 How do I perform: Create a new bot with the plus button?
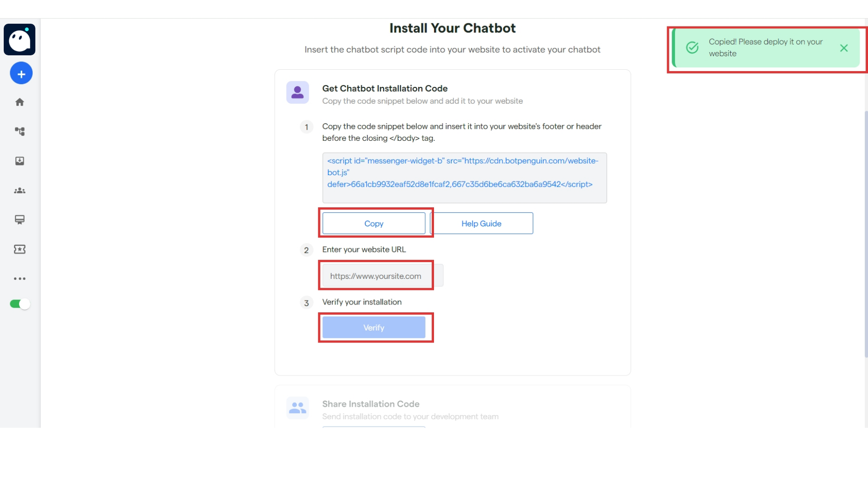pyautogui.click(x=21, y=73)
